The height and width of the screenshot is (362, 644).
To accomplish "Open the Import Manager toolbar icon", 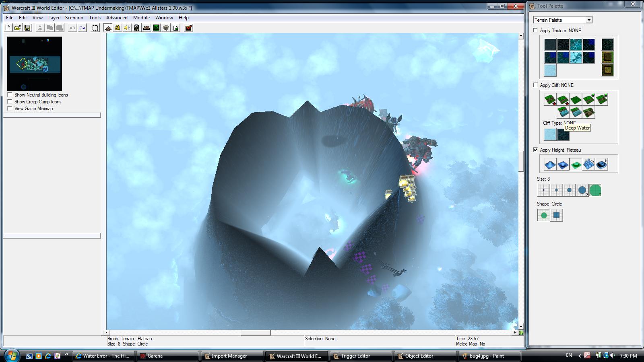I will (x=175, y=28).
